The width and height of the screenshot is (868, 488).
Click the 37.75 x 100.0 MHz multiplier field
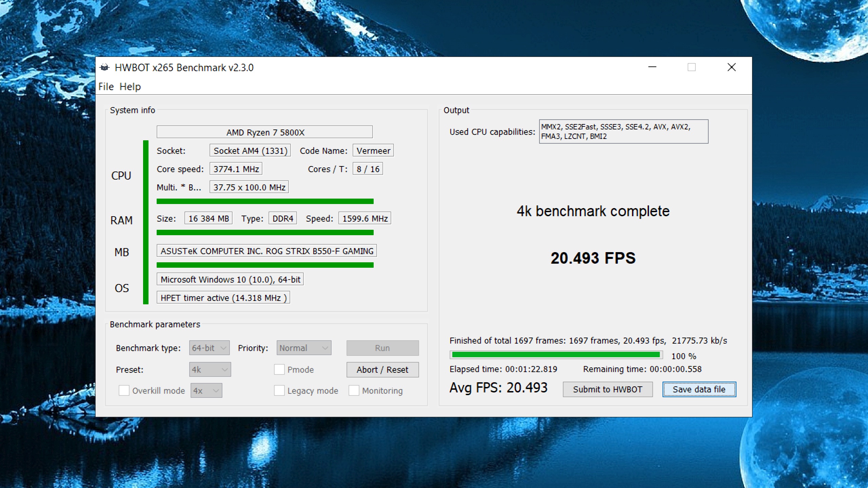tap(249, 187)
